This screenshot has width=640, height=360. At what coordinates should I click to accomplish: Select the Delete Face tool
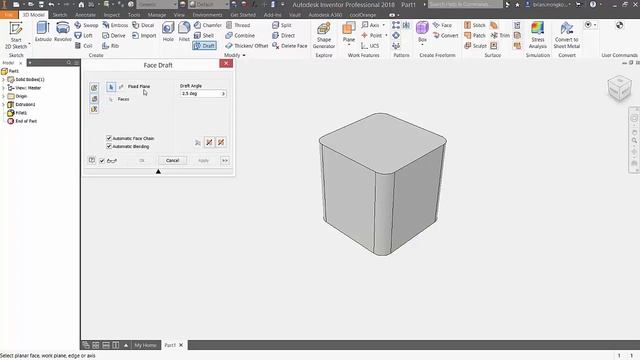[289, 46]
